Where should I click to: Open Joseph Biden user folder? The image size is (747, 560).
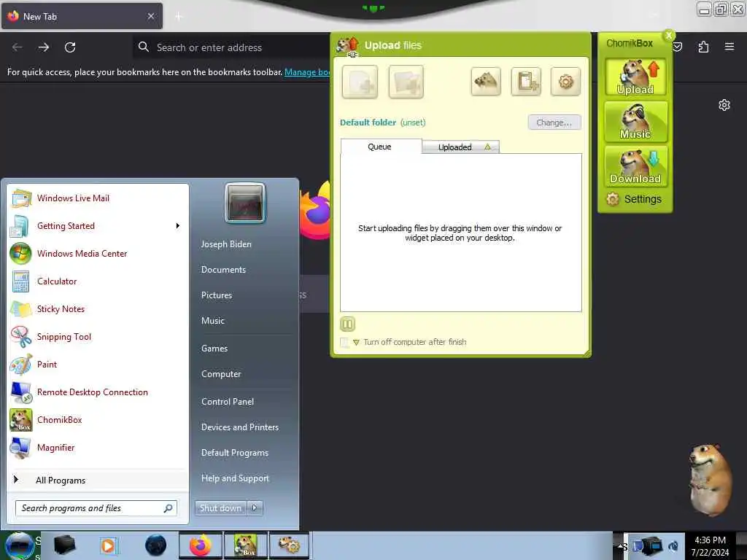tap(226, 244)
